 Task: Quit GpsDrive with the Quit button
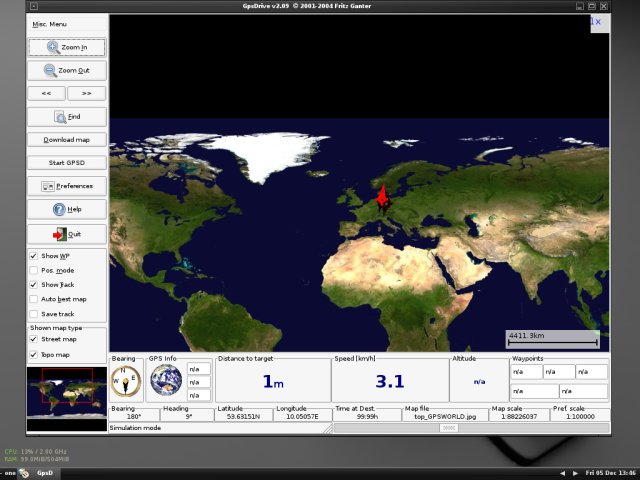(x=67, y=234)
